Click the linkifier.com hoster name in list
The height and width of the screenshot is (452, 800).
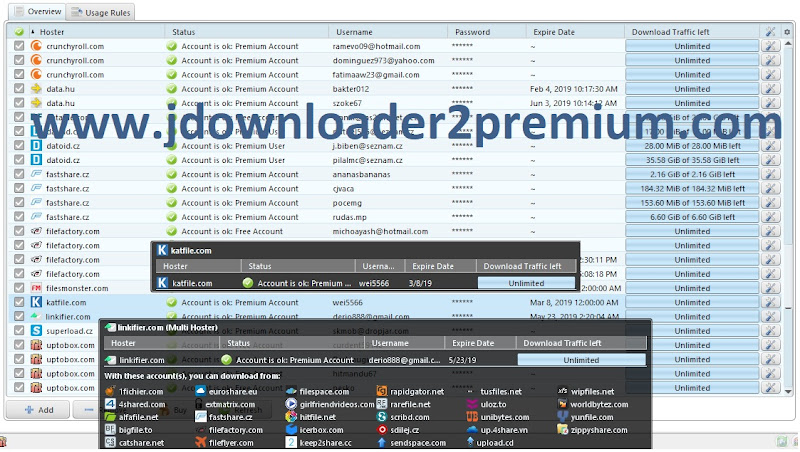coord(68,316)
